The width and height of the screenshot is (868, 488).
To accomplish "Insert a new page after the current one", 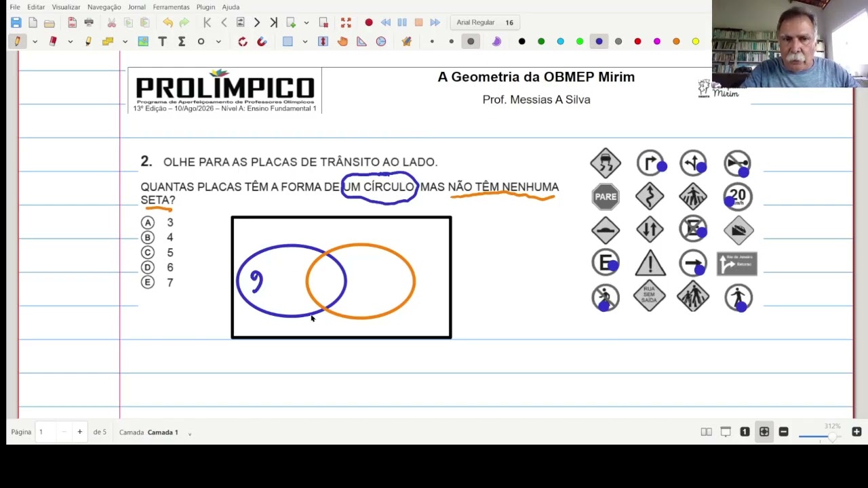I will [x=291, y=22].
